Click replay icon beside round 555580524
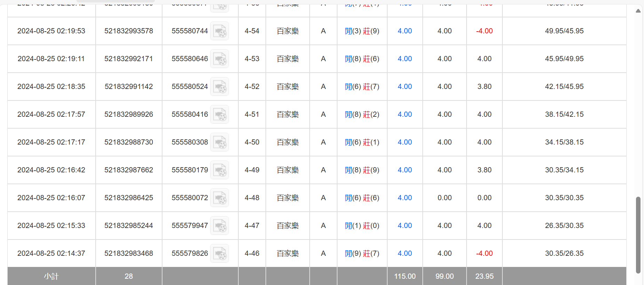This screenshot has height=285, width=644. (x=220, y=87)
